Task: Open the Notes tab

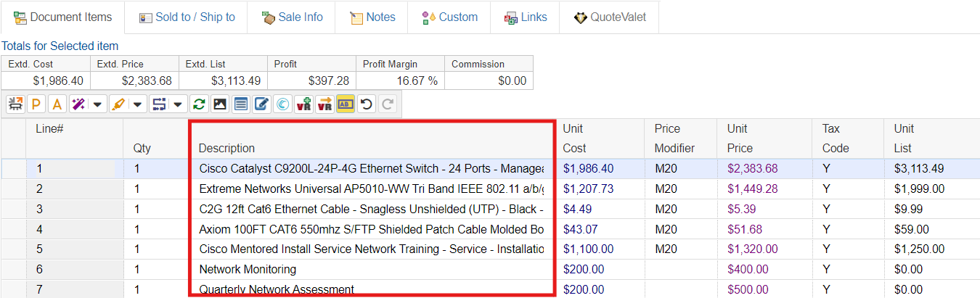Action: pyautogui.click(x=372, y=17)
